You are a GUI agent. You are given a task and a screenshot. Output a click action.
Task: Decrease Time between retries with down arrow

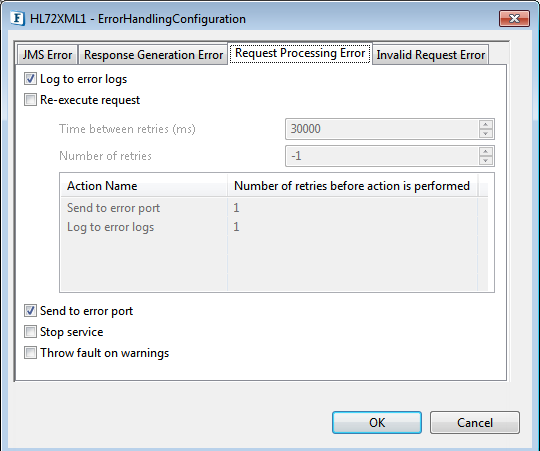point(486,133)
